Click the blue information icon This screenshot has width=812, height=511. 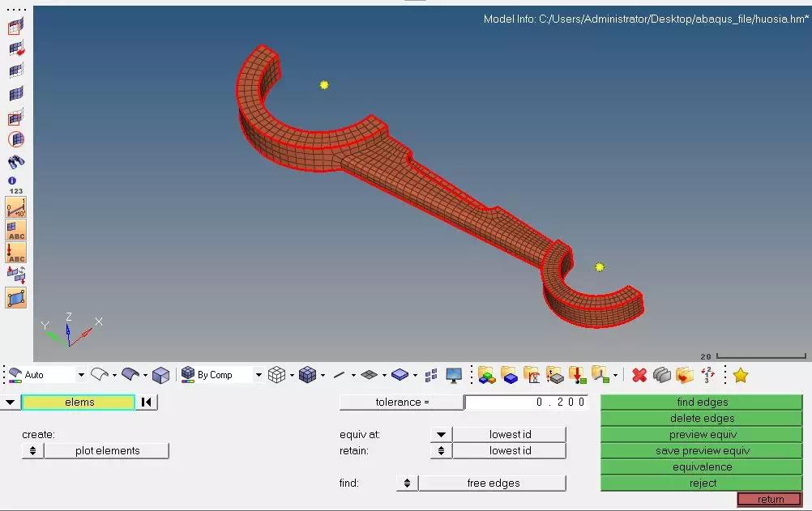[x=12, y=181]
